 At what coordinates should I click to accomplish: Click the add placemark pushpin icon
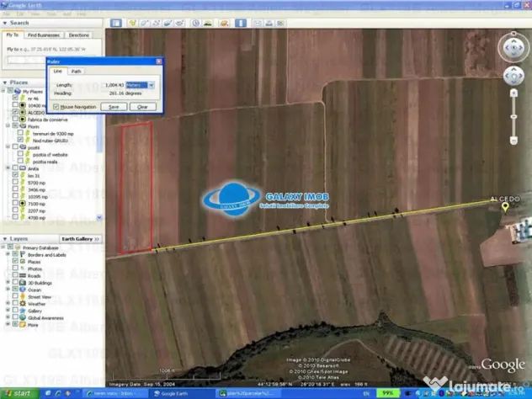click(x=132, y=23)
